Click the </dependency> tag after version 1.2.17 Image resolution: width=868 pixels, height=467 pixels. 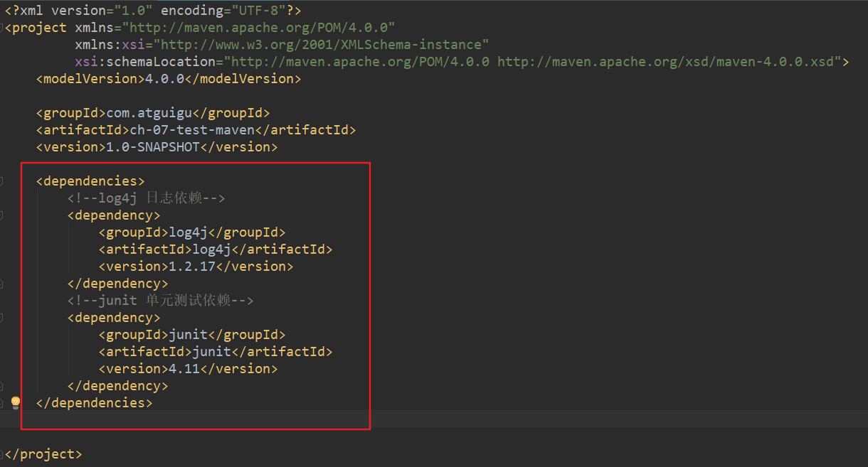point(118,284)
